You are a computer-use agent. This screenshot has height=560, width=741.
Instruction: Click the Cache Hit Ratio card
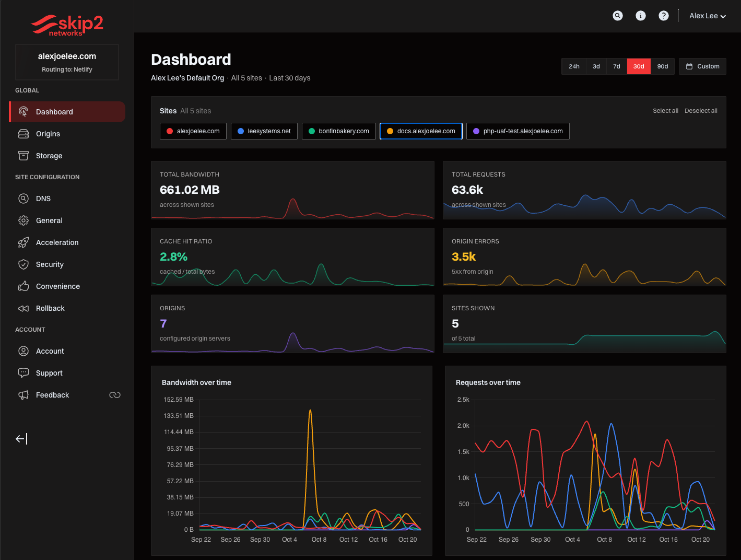click(x=292, y=257)
